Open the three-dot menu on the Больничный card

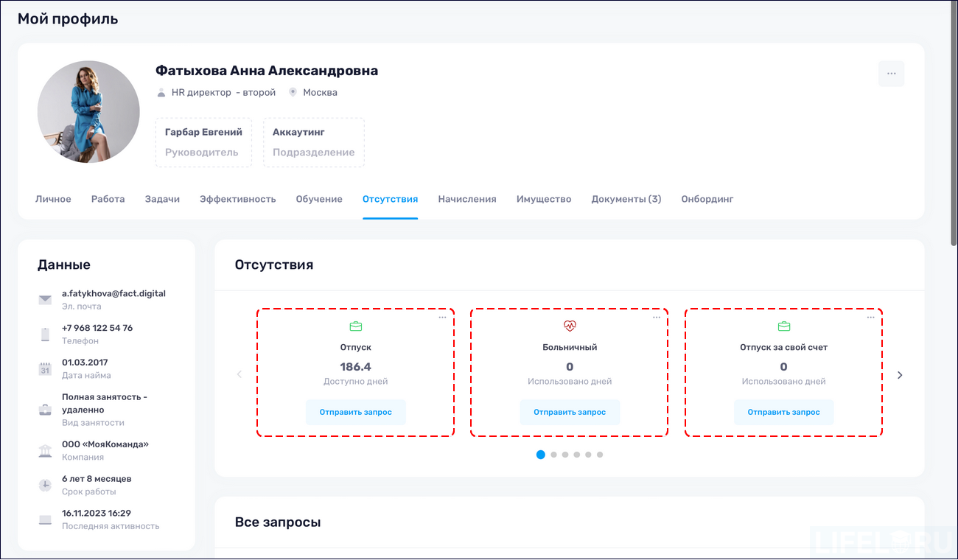(656, 315)
